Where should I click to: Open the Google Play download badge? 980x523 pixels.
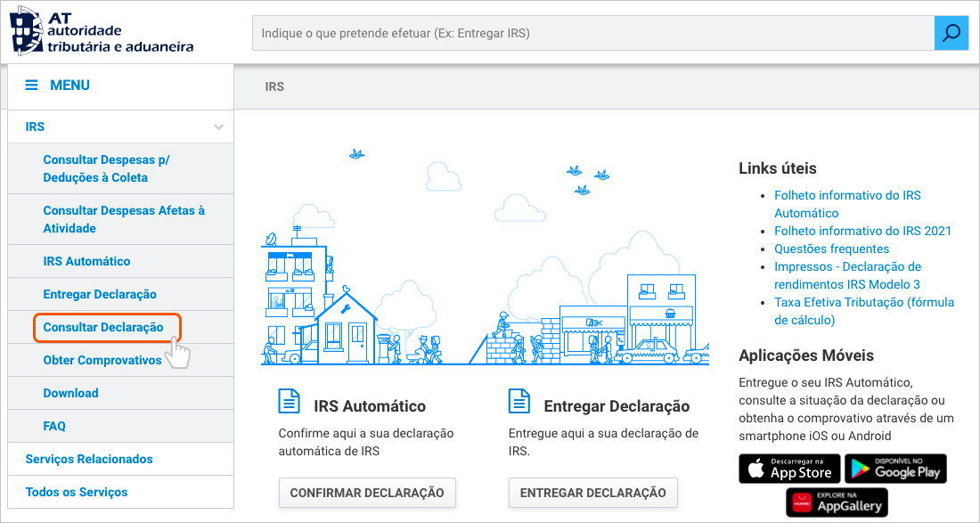click(x=895, y=469)
